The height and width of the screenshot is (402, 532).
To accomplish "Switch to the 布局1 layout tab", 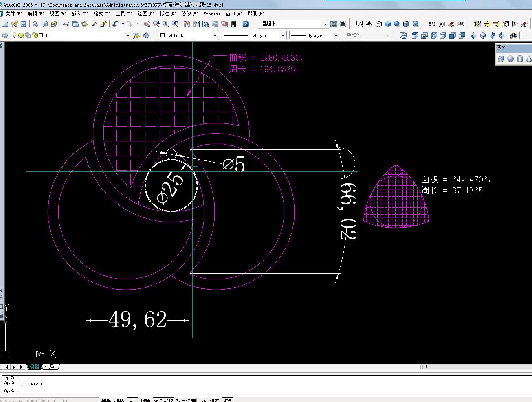I will tap(51, 367).
